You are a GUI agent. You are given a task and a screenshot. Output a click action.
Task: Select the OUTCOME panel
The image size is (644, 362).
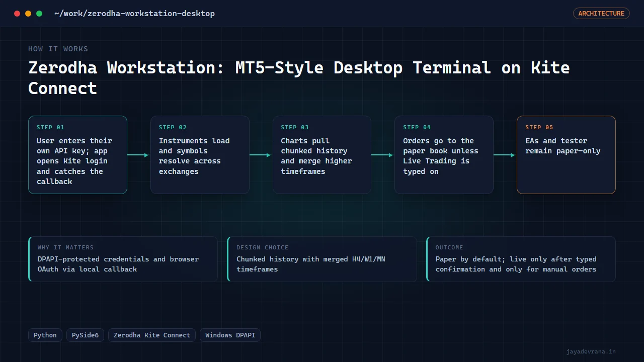521,259
